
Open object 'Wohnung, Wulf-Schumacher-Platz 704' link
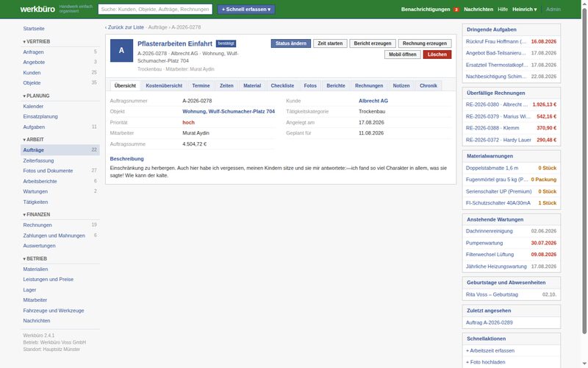coord(229,112)
